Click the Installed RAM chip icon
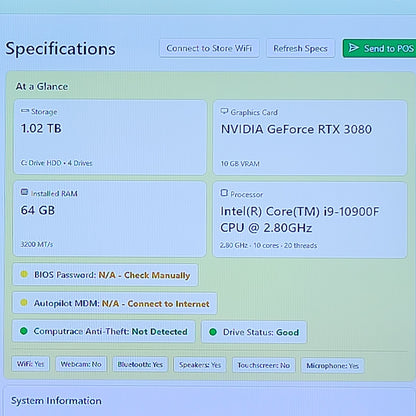Screen dimensions: 416x416 [24, 192]
